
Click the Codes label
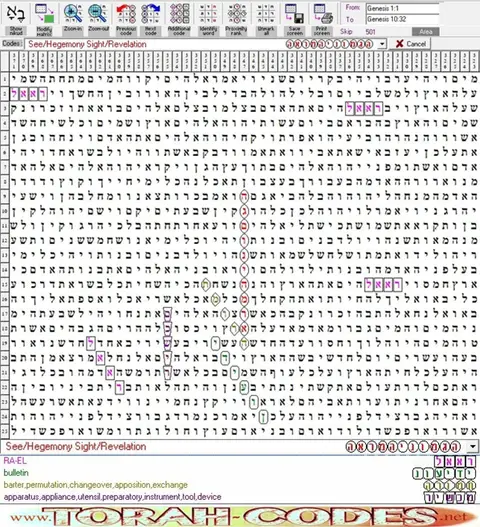tap(12, 44)
